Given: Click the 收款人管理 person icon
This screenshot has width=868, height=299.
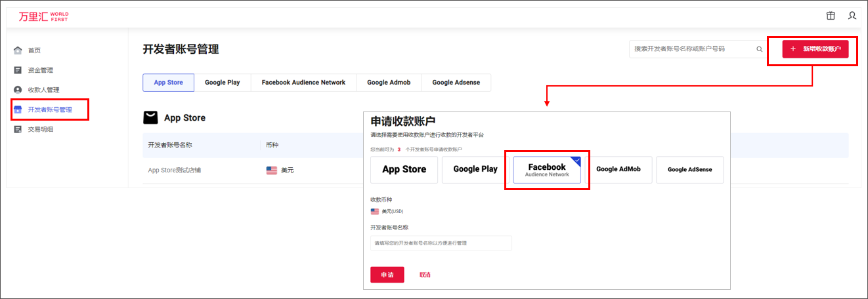Looking at the screenshot, I should pos(18,90).
